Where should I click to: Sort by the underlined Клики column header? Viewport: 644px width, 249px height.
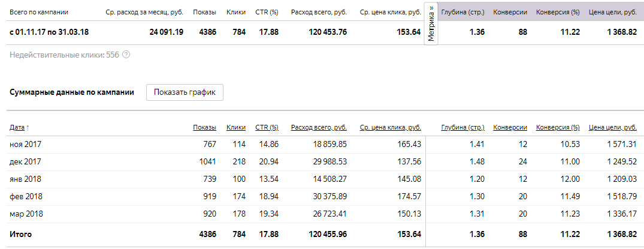coord(236,127)
